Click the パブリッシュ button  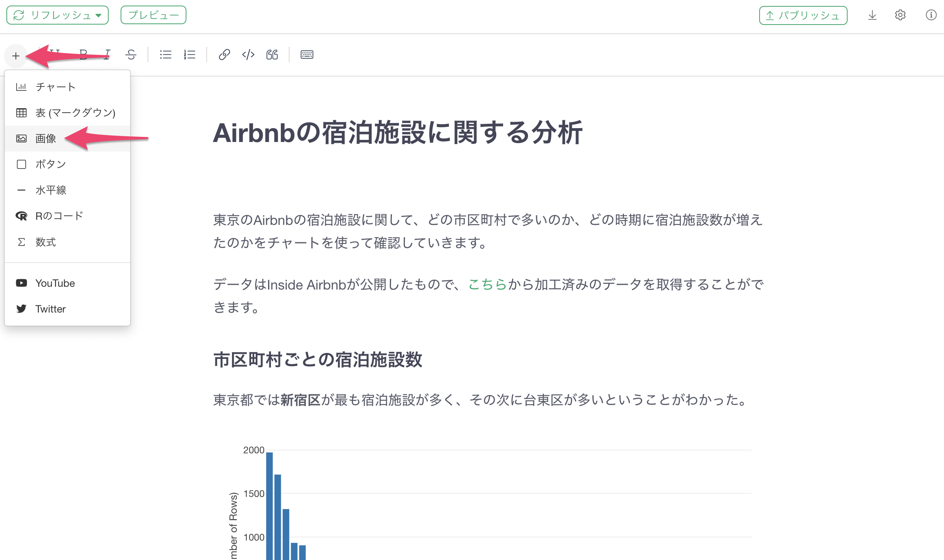coord(803,15)
